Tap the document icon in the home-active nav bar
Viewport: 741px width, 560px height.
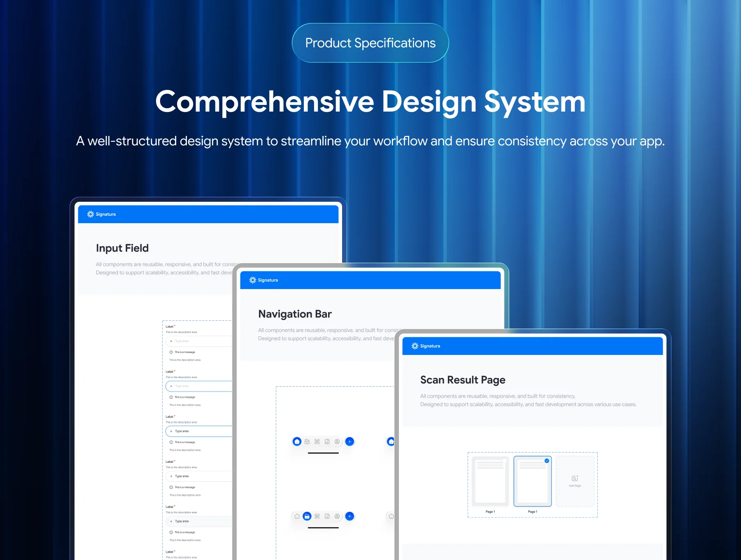[x=327, y=441]
